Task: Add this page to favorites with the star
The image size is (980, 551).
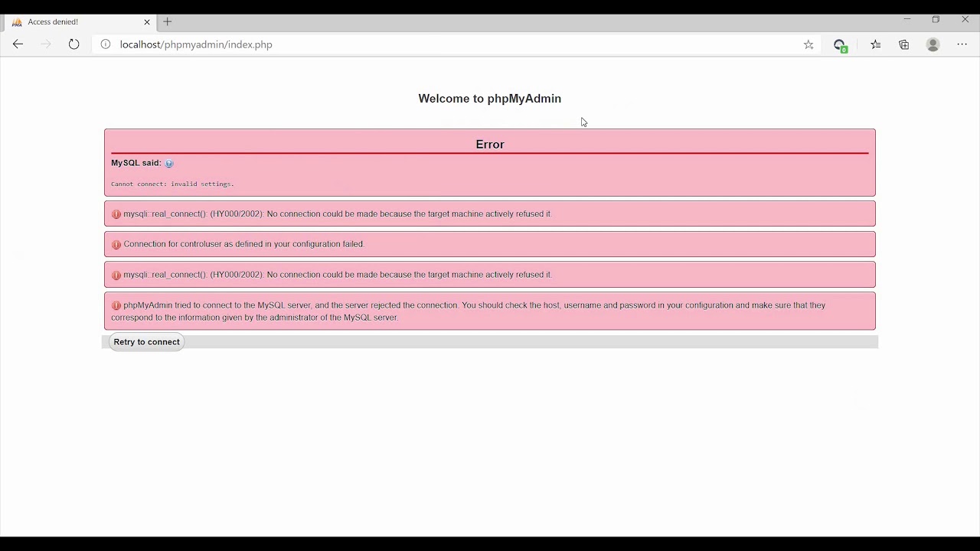Action: (808, 44)
